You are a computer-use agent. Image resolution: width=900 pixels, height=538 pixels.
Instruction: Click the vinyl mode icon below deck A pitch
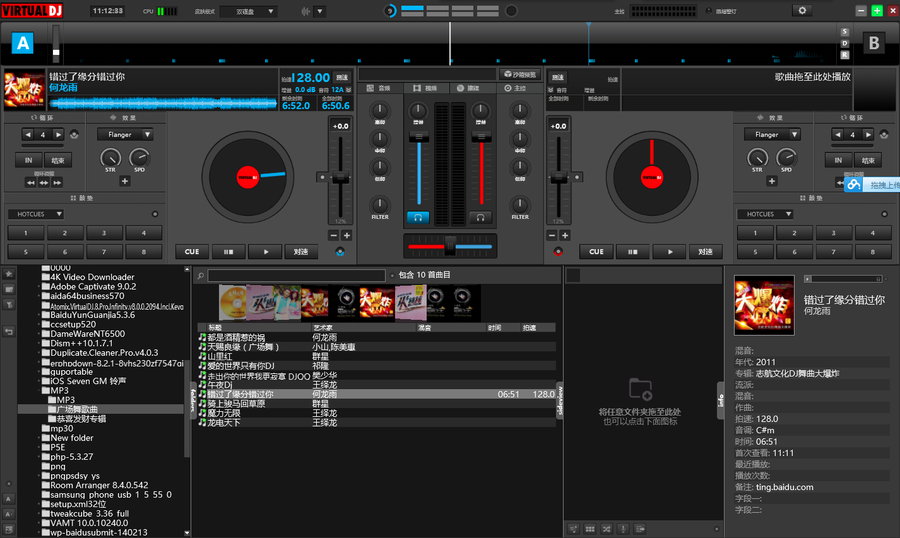(340, 251)
